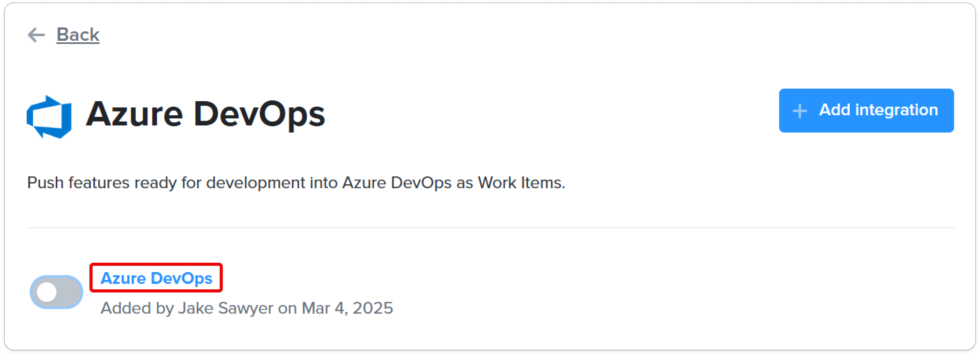Click the name Jake Sawyer
The image size is (980, 356).
(x=226, y=308)
